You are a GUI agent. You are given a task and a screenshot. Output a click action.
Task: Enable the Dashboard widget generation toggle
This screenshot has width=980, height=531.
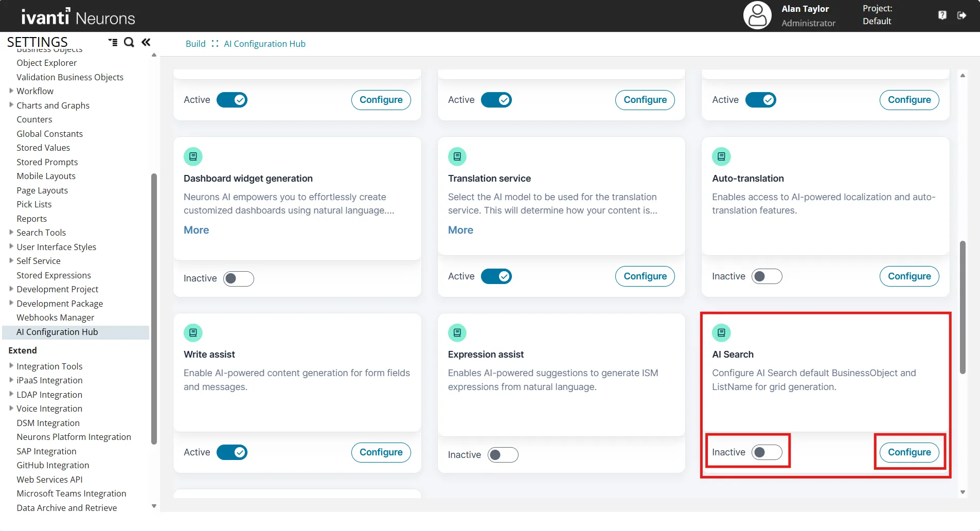(239, 278)
